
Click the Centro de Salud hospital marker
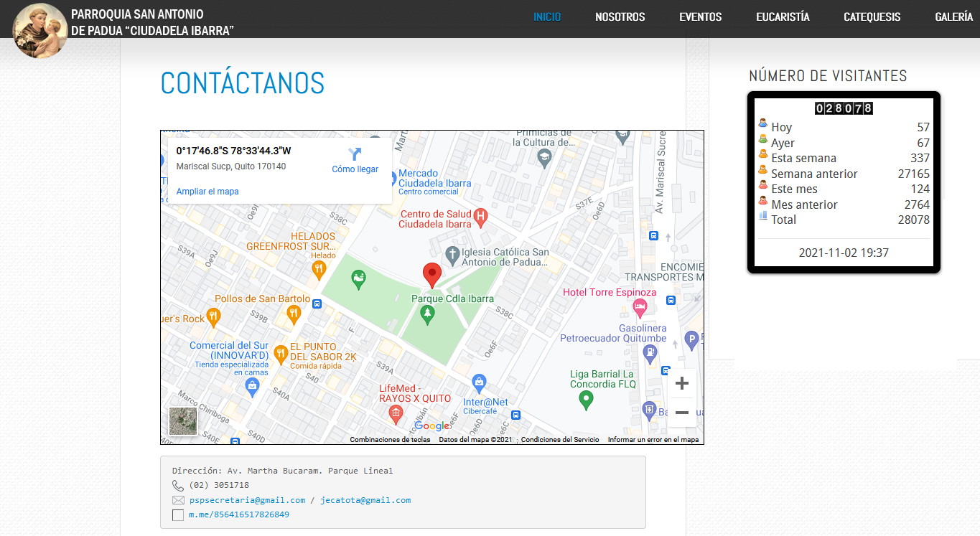click(x=481, y=215)
